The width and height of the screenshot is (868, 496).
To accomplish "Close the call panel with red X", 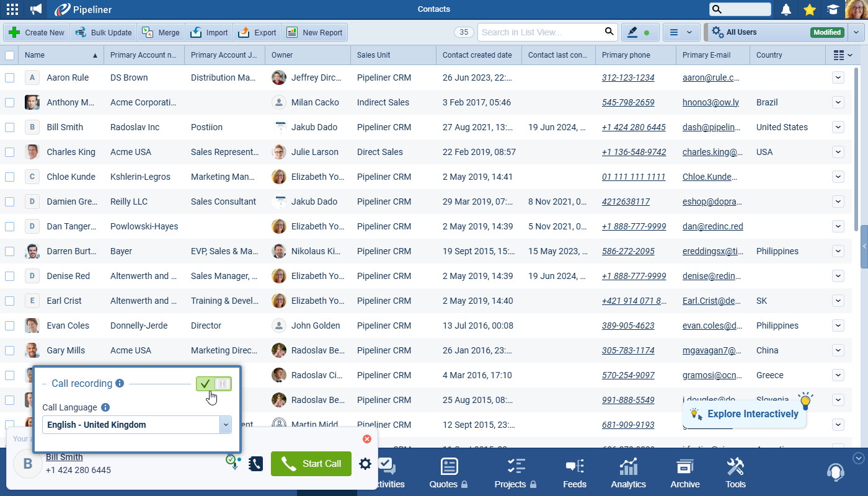I will tap(366, 439).
